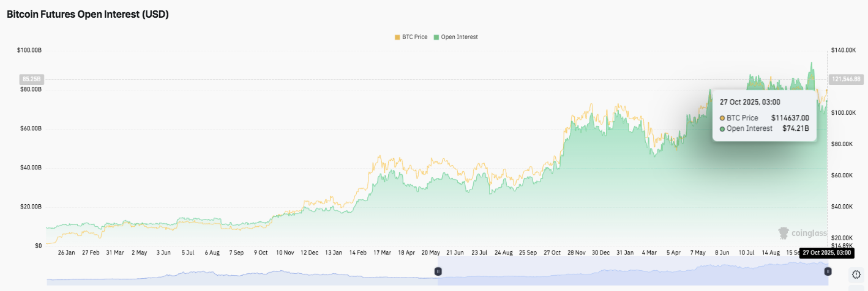The height and width of the screenshot is (291, 868).
Task: Click the Bitcoin Futures Open Interest title
Action: pos(88,14)
